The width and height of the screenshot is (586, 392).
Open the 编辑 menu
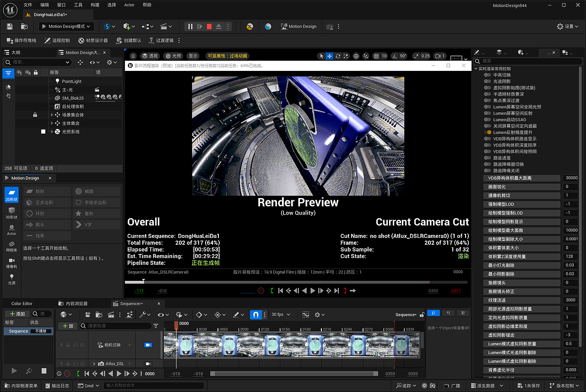point(44,5)
